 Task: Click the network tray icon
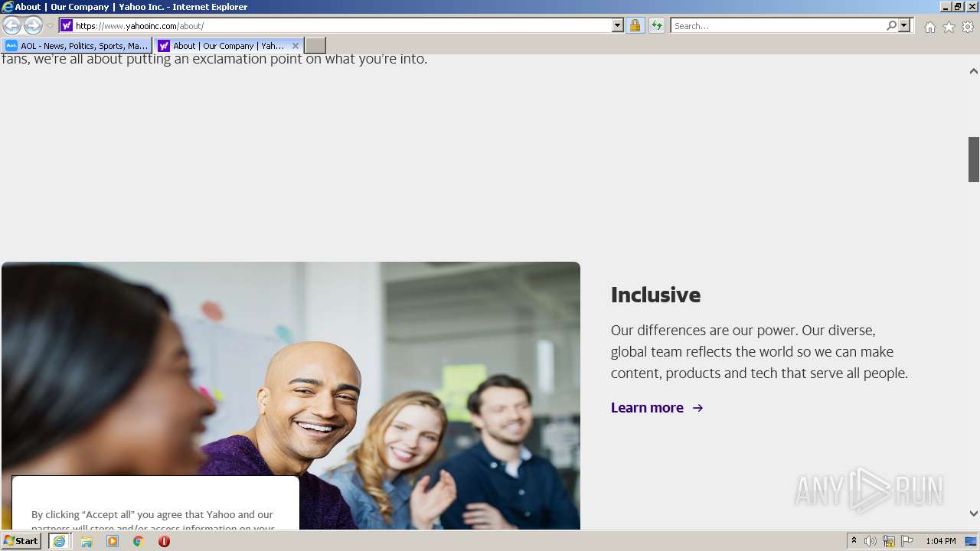[x=889, y=541]
